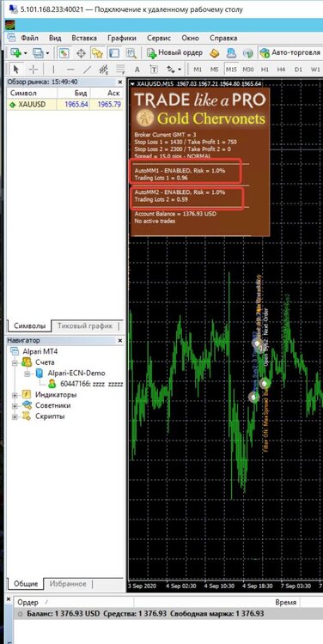
Task: Toggle the Terminal panel icon
Action: click(x=113, y=52)
